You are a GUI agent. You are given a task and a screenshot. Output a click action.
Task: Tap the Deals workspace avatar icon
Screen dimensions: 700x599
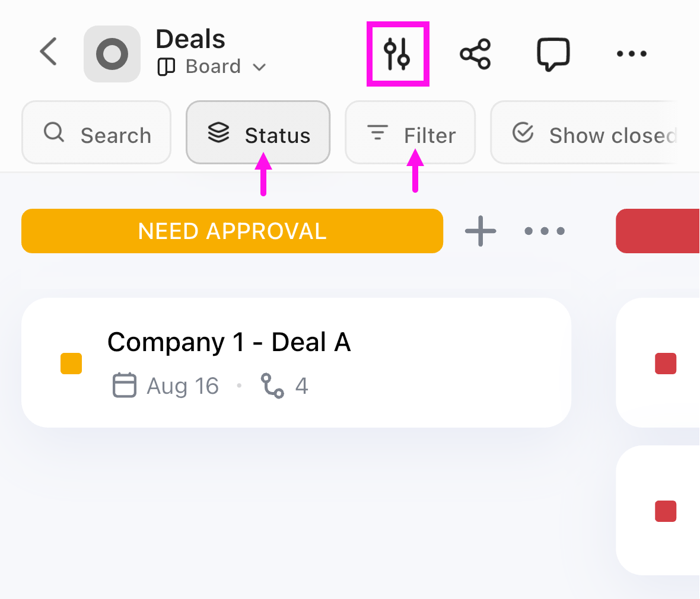(x=112, y=53)
